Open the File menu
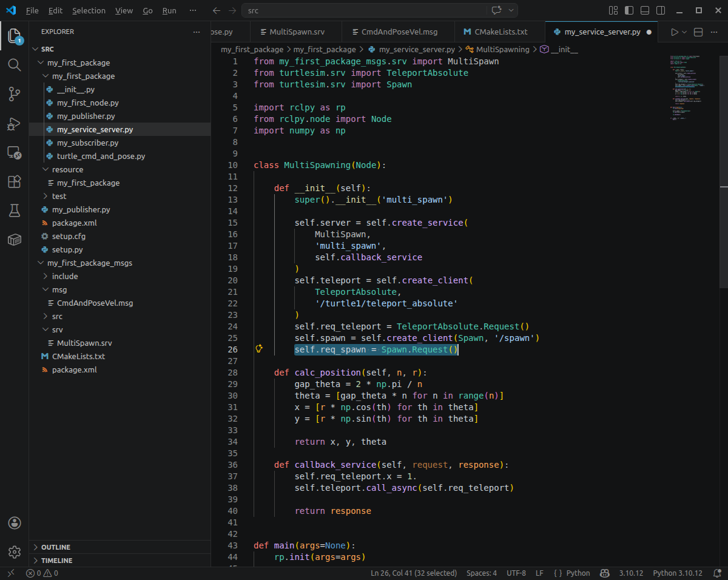 coord(32,10)
